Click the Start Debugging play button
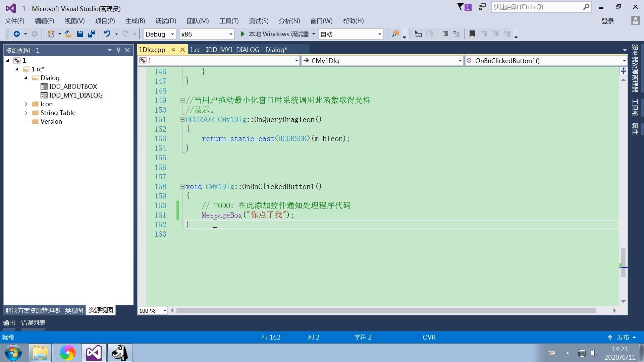 243,34
